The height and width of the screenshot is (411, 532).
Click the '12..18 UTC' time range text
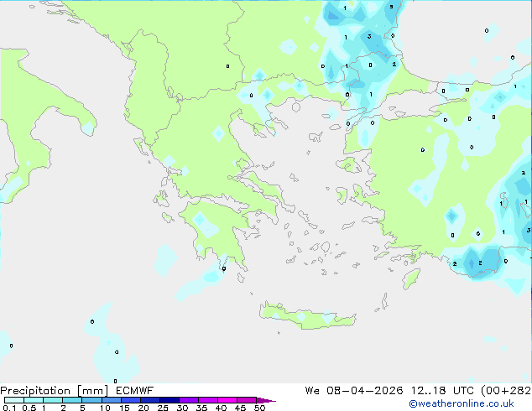442,391
